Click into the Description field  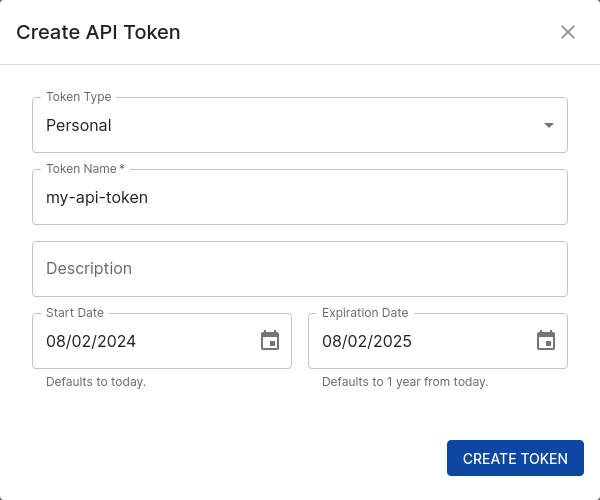pyautogui.click(x=300, y=269)
